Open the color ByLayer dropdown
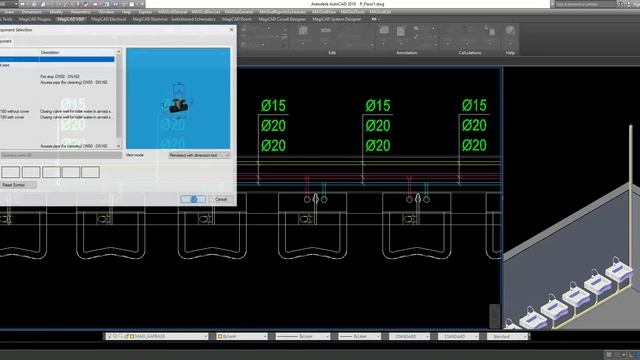This screenshot has width=640, height=360. [242, 336]
